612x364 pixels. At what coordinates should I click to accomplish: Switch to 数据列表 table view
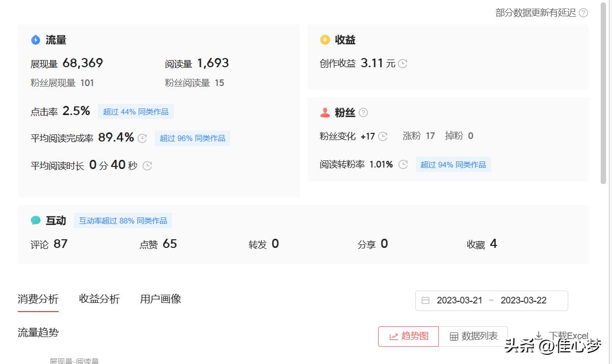coord(473,336)
